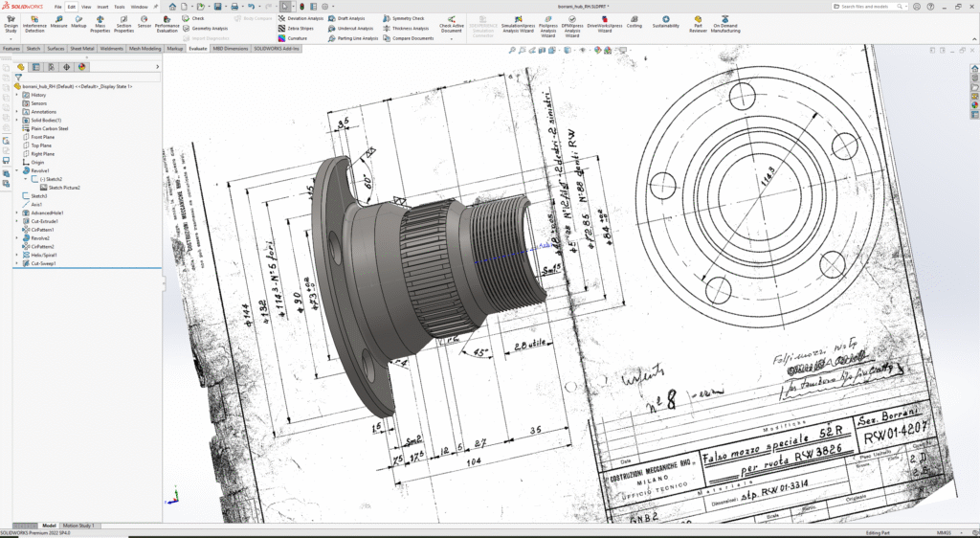Select Sketch Picture2 in the tree
Screen dimensions: 980x538
[59, 188]
